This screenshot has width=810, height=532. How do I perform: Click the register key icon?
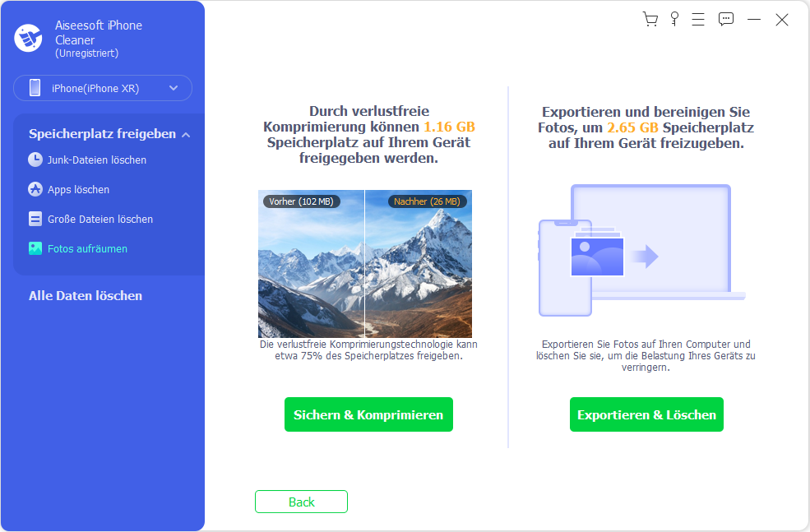click(x=674, y=20)
